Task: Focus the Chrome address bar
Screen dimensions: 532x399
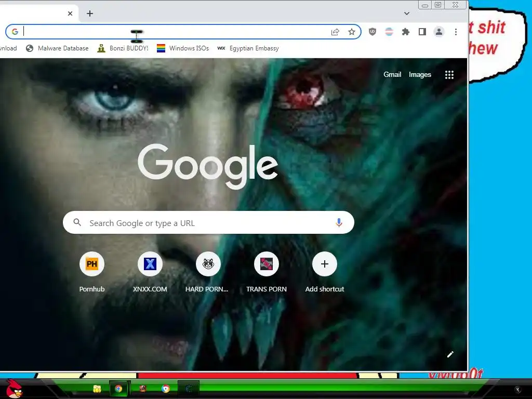Action: tap(183, 32)
